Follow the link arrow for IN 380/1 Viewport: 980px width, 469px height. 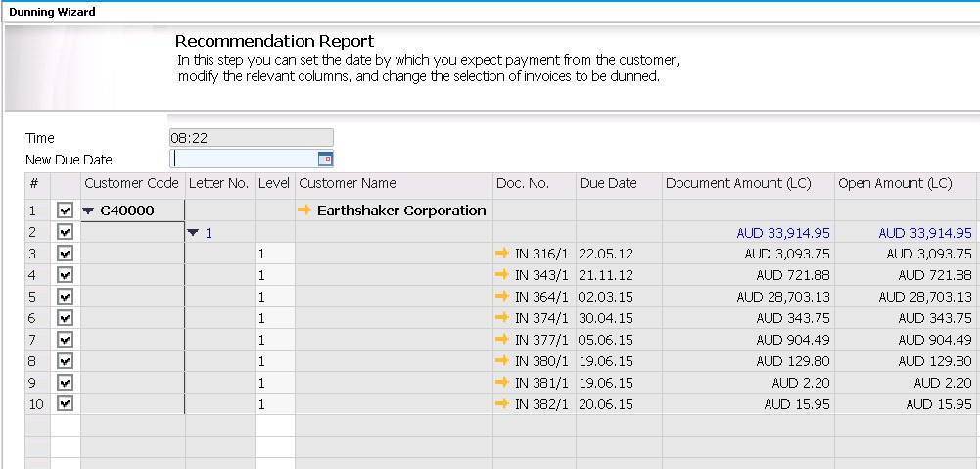click(503, 361)
